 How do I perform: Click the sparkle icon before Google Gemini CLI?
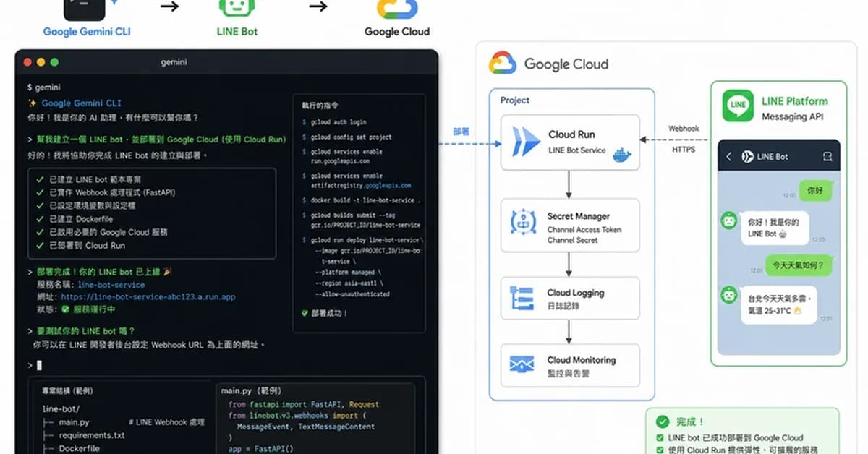tap(32, 103)
